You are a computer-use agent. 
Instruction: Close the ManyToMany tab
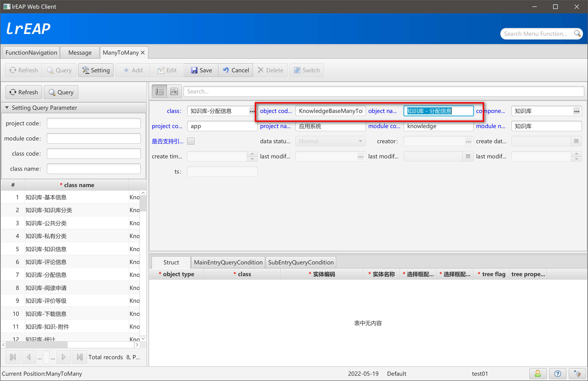pos(143,52)
